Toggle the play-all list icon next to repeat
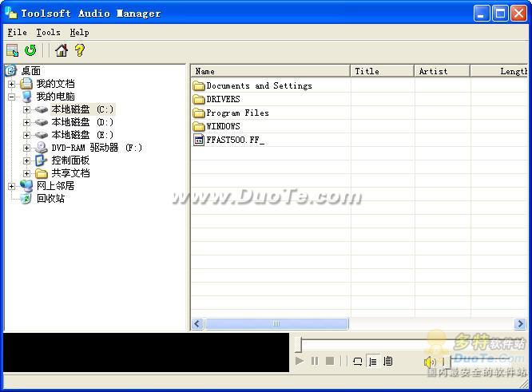Image resolution: width=532 pixels, height=392 pixels. [x=387, y=361]
